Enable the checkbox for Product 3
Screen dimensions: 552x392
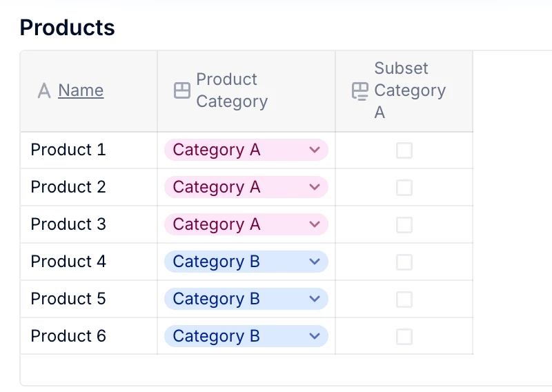pos(404,225)
